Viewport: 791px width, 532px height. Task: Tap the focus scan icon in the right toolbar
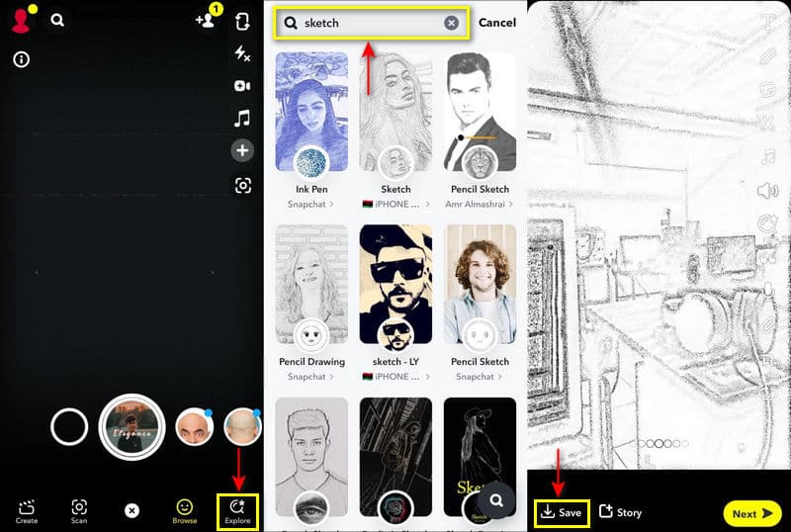coord(242,186)
